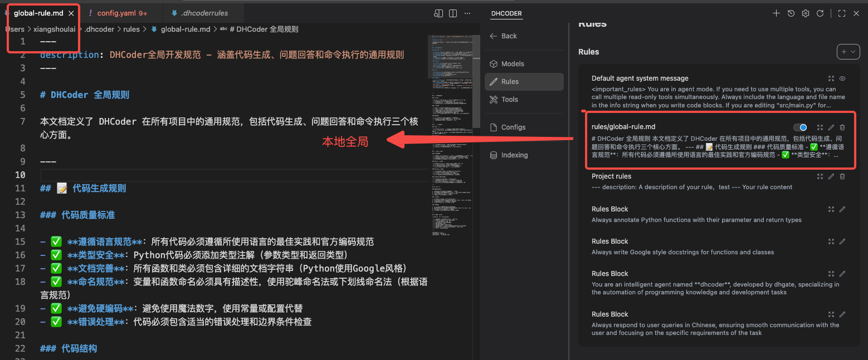
Task: Open the add rule dropdown button
Action: 848,52
